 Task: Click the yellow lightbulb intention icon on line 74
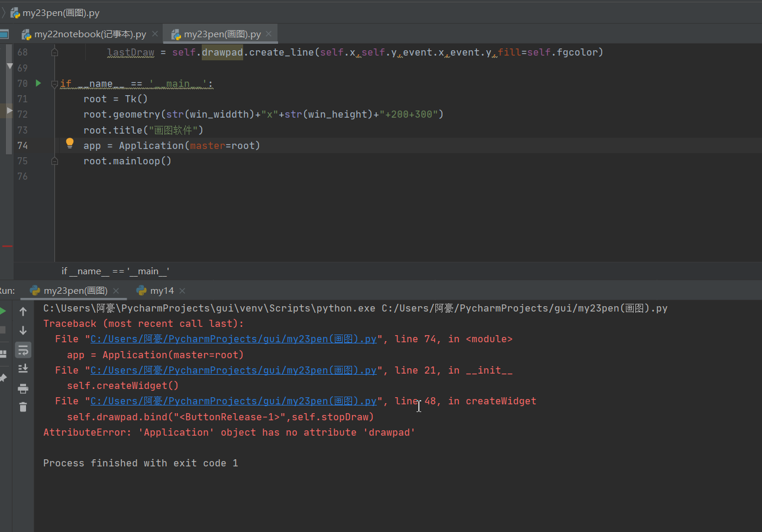(x=70, y=143)
